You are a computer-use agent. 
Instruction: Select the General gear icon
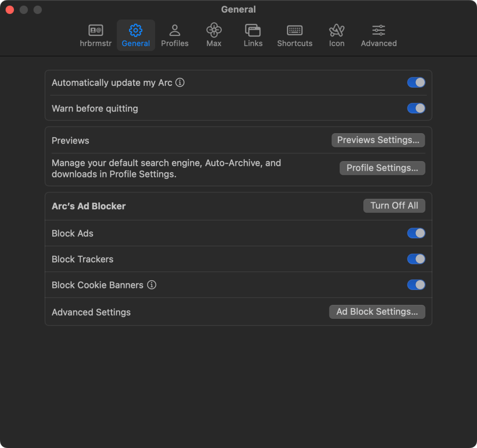(136, 31)
